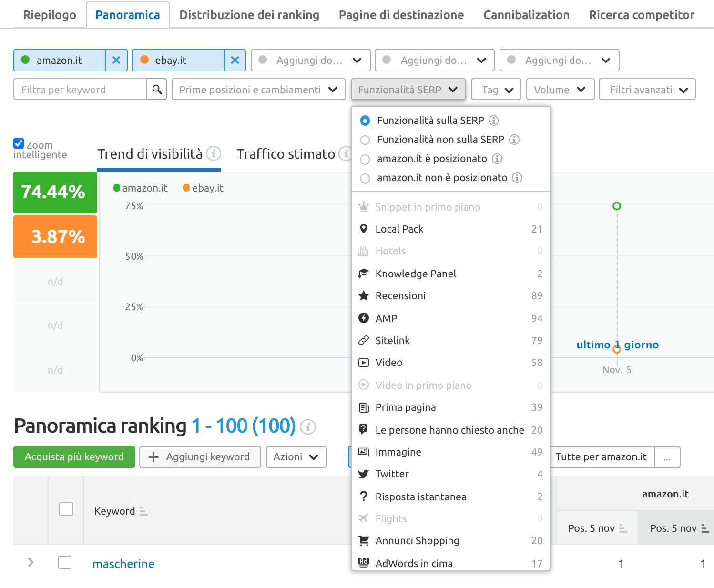Click the AdWords in cima Ad icon

(364, 562)
